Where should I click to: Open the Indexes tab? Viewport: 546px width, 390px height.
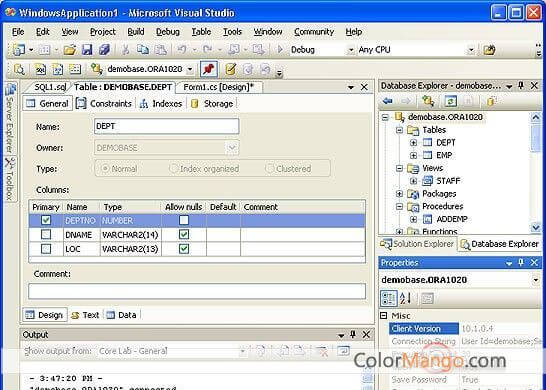pos(161,103)
